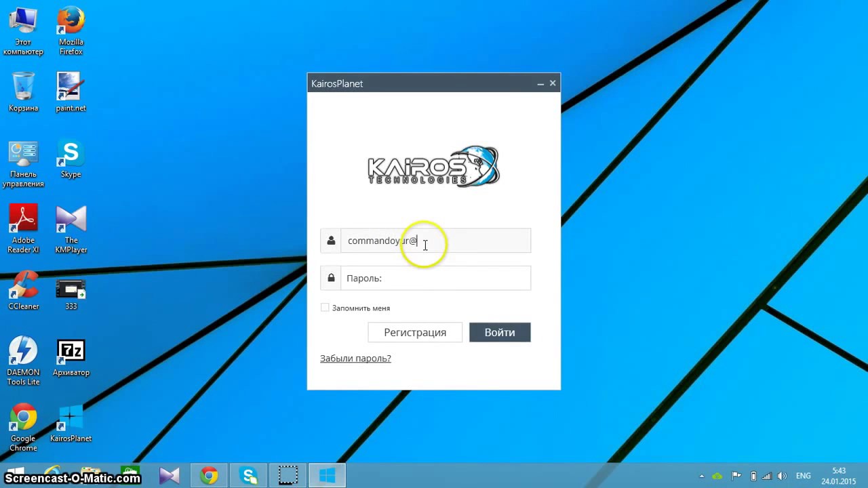Open the Action Center flag icon
The height and width of the screenshot is (488, 868).
point(736,476)
